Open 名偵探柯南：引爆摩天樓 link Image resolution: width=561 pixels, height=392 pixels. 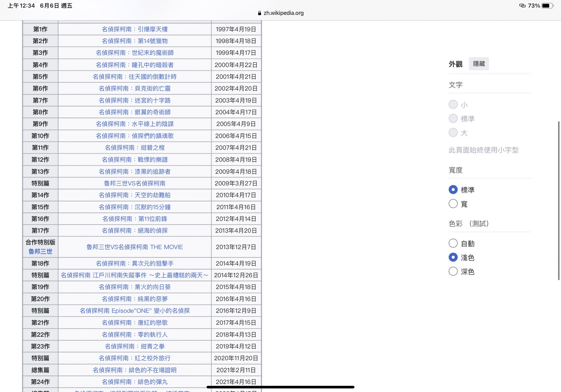[x=135, y=29]
